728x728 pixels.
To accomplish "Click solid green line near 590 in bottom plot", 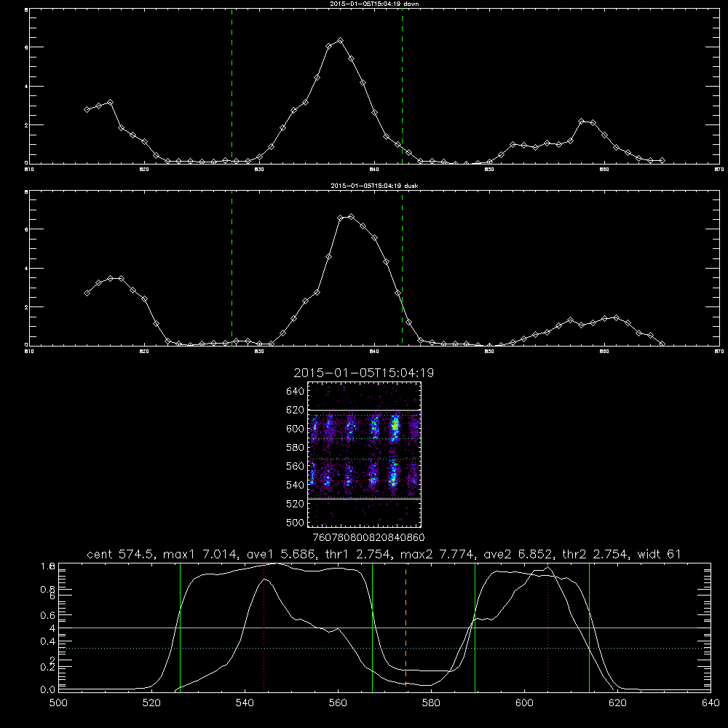I will tap(475, 627).
